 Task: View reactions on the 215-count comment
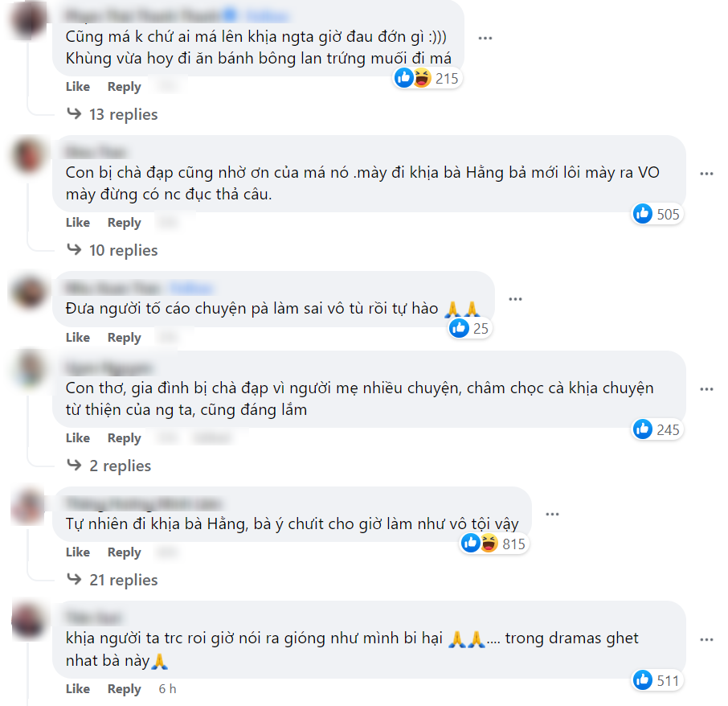click(426, 78)
